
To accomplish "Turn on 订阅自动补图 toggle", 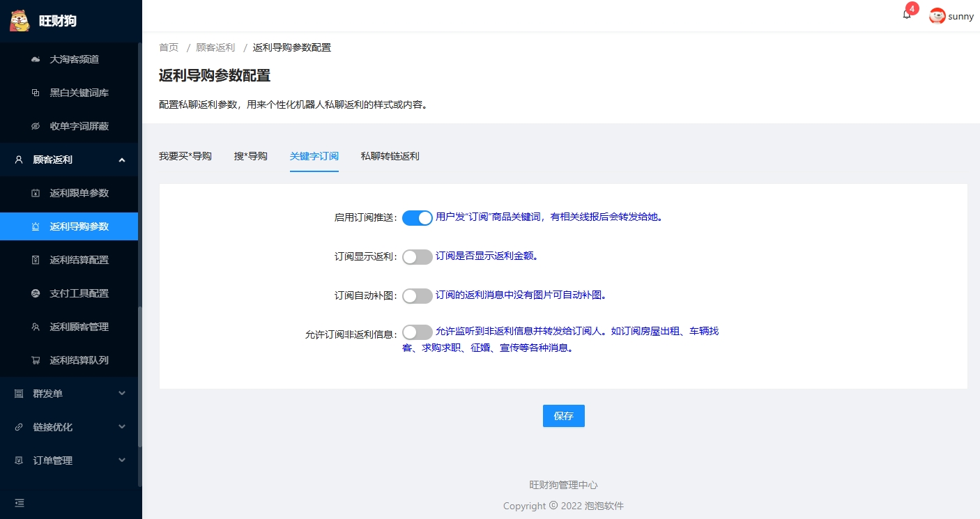I will coord(417,295).
